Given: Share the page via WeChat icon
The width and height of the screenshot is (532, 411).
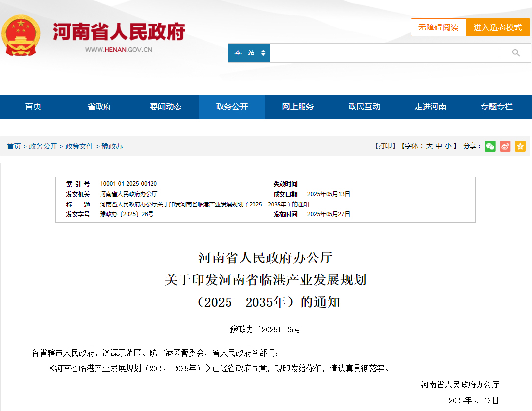Looking at the screenshot, I should click(490, 146).
